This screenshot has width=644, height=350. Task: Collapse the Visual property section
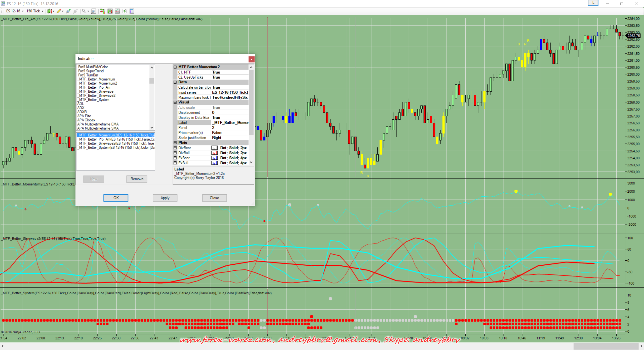[175, 102]
